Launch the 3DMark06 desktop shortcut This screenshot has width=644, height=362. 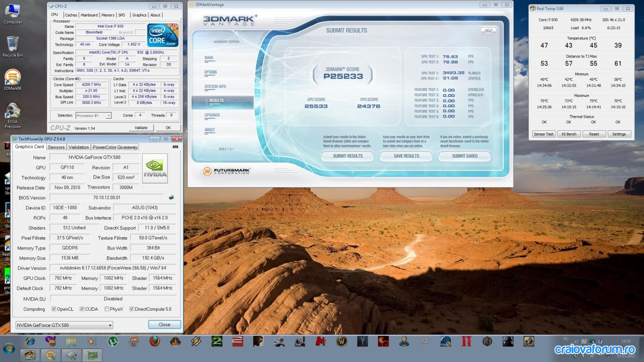[x=12, y=80]
